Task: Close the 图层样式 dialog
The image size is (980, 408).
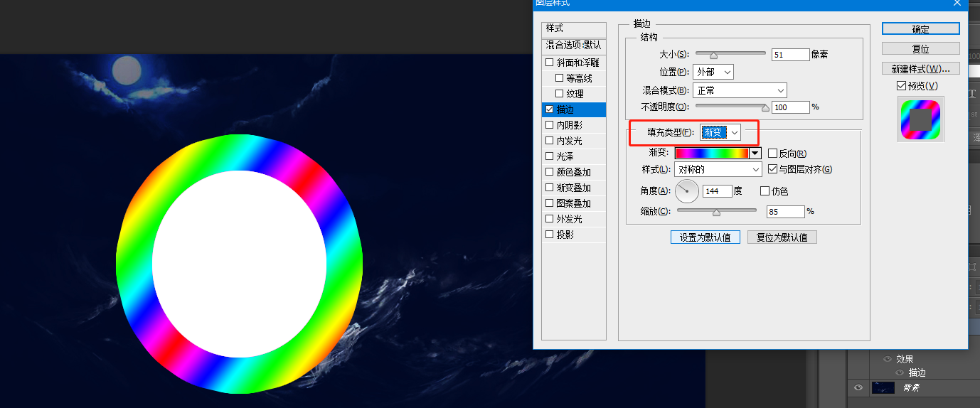Action: point(957,3)
